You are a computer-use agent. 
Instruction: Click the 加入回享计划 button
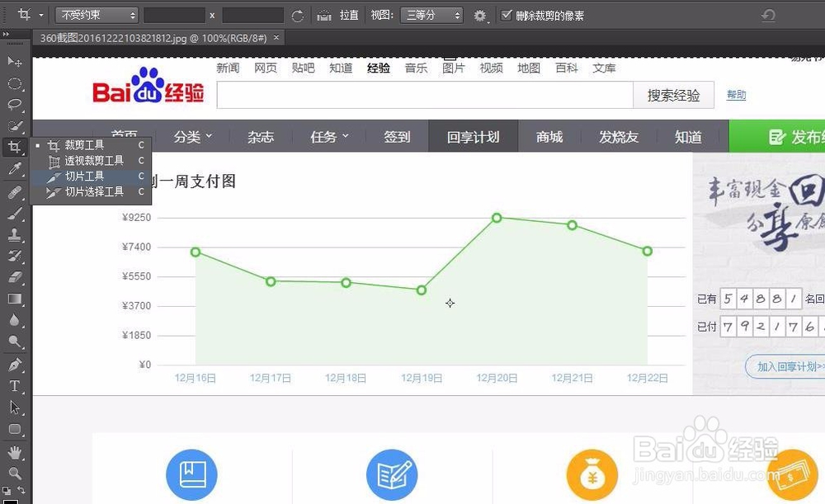786,366
